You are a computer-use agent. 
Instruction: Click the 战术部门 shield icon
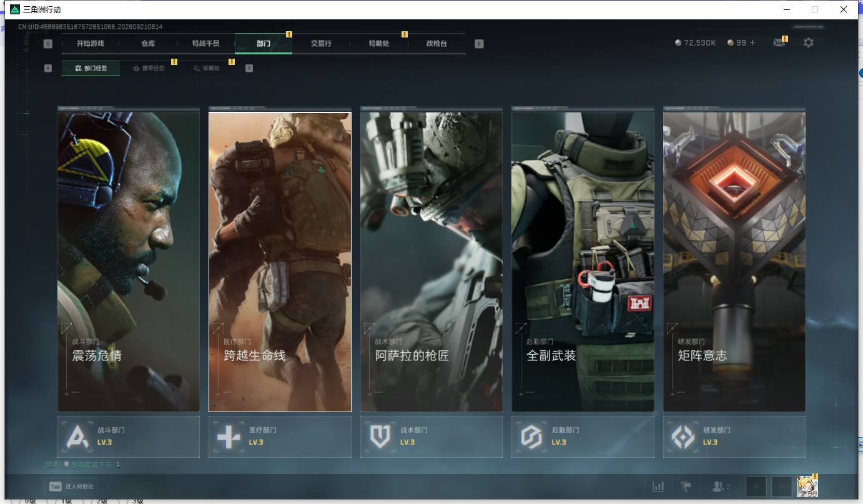380,437
